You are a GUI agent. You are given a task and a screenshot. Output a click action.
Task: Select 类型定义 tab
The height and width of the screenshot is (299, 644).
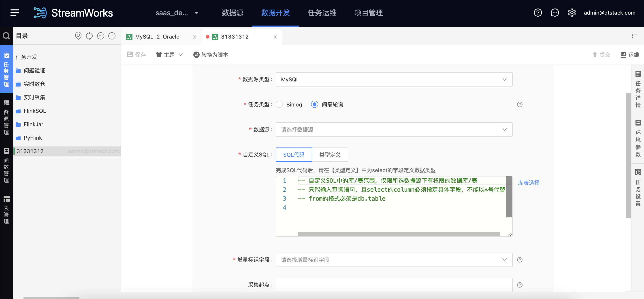tap(330, 155)
